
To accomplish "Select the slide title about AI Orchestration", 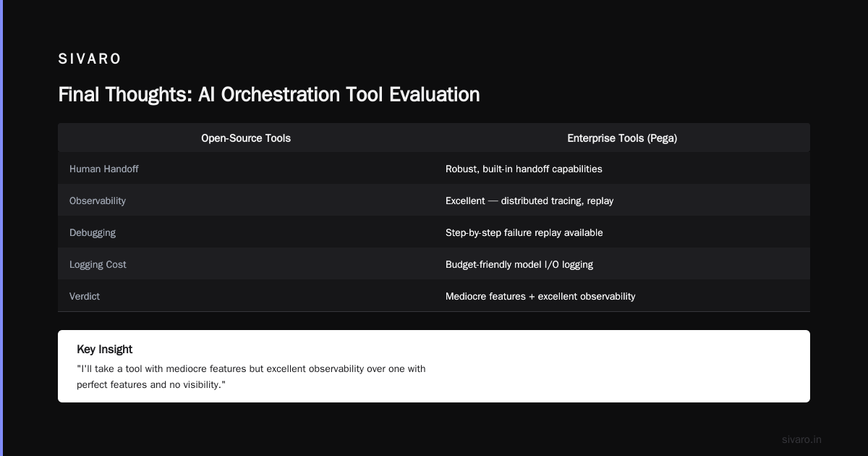I will 269,95.
